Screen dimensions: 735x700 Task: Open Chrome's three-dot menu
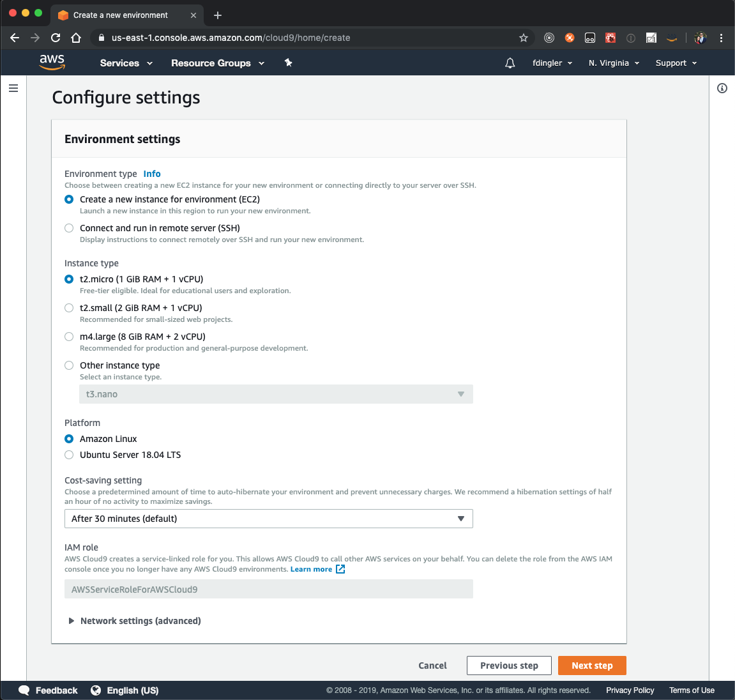[721, 38]
